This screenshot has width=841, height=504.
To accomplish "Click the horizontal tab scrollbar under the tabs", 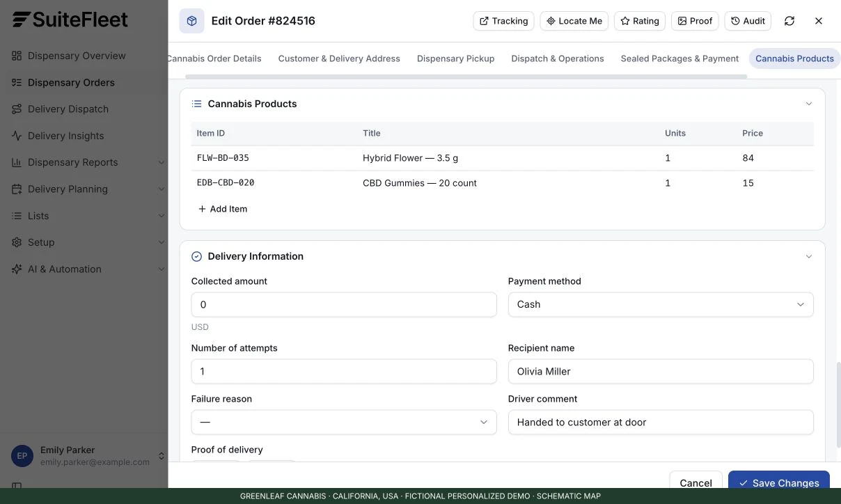I will (x=466, y=76).
